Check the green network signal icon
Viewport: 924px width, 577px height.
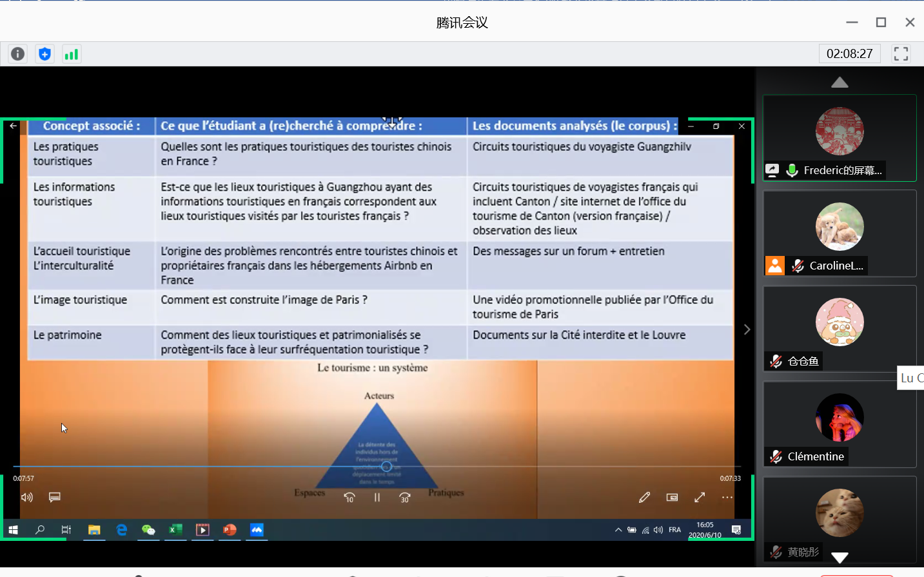click(x=71, y=54)
